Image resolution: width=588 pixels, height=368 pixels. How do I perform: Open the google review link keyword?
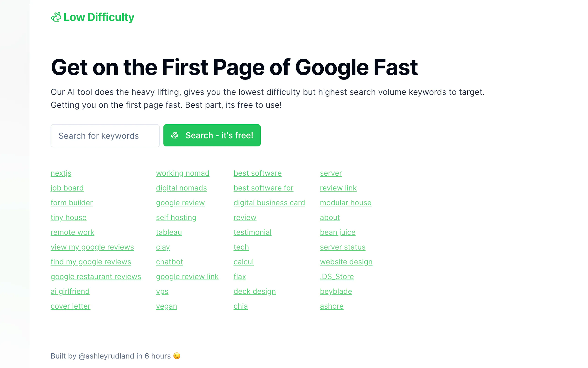[x=187, y=276]
